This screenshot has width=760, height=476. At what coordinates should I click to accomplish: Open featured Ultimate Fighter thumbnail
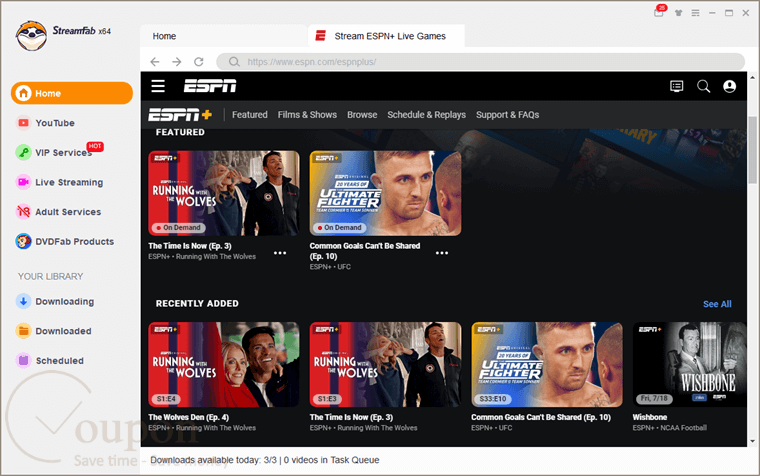(x=385, y=193)
